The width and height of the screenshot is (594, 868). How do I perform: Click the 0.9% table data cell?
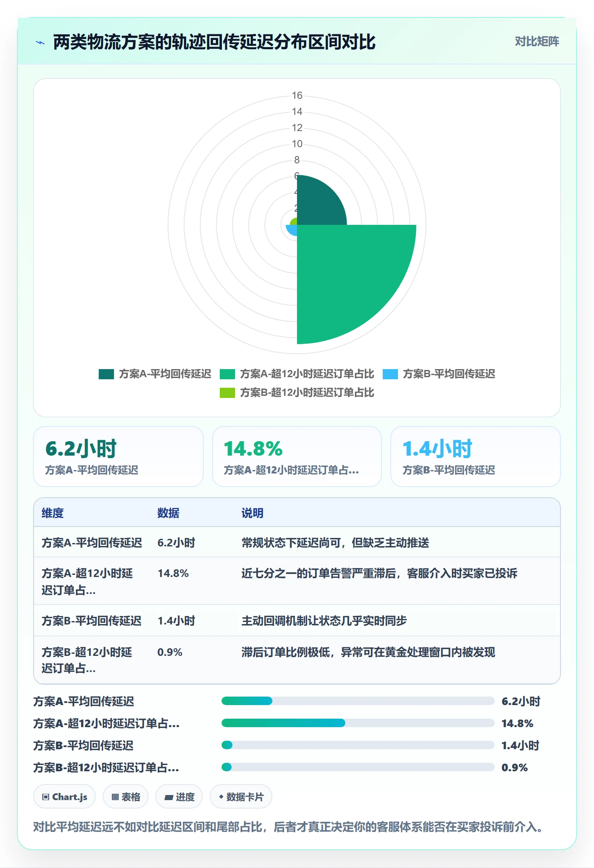[x=170, y=652]
